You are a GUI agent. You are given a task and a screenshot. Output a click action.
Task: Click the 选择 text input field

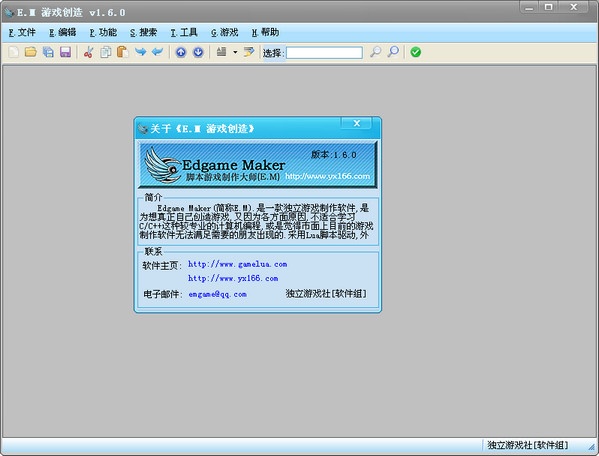[324, 53]
